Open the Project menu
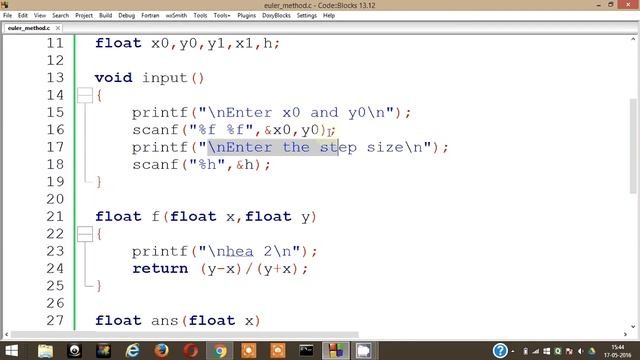 [84, 16]
